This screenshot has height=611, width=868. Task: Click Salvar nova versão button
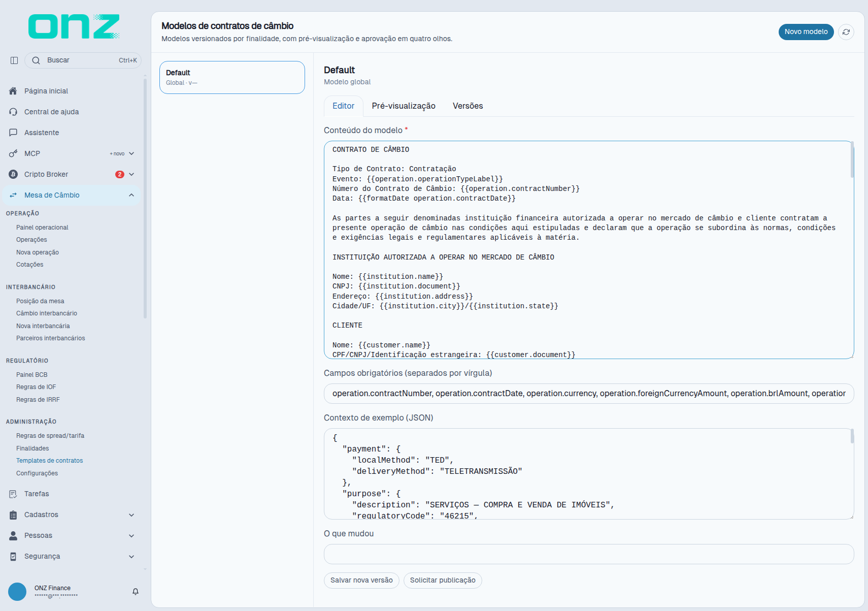tap(361, 581)
